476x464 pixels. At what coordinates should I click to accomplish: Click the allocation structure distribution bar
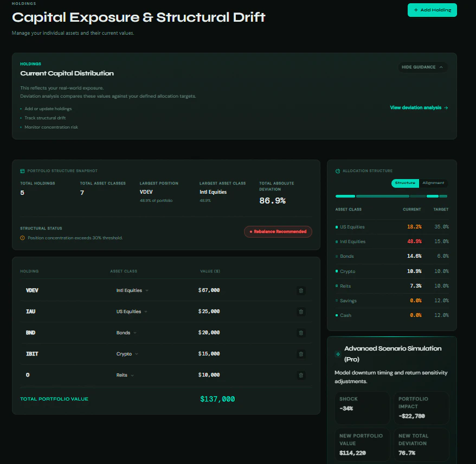pos(391,196)
